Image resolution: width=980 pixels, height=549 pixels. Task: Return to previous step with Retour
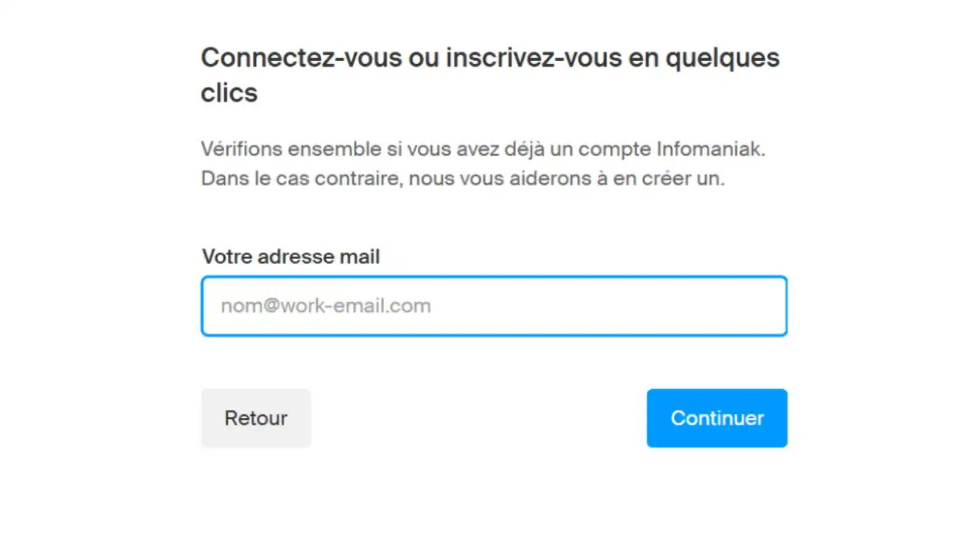(255, 418)
